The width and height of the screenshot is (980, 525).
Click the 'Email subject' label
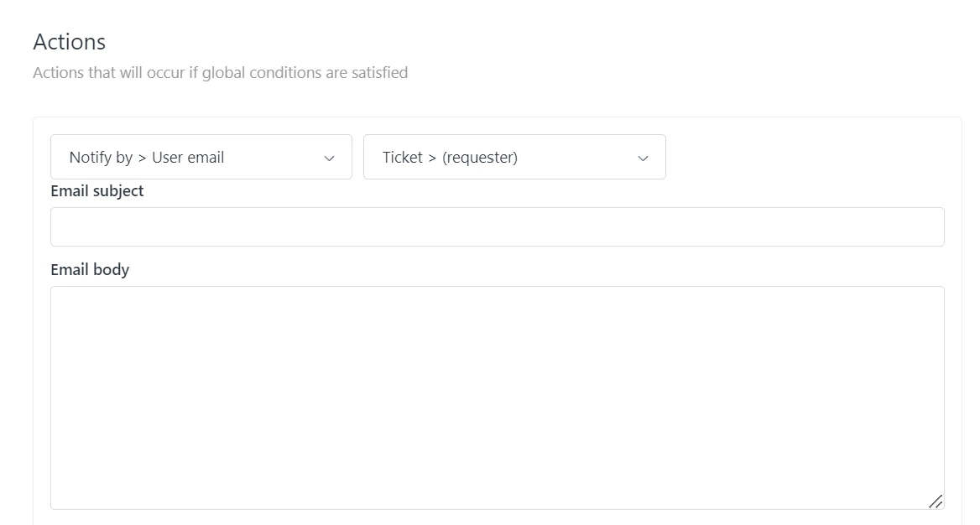click(x=97, y=191)
